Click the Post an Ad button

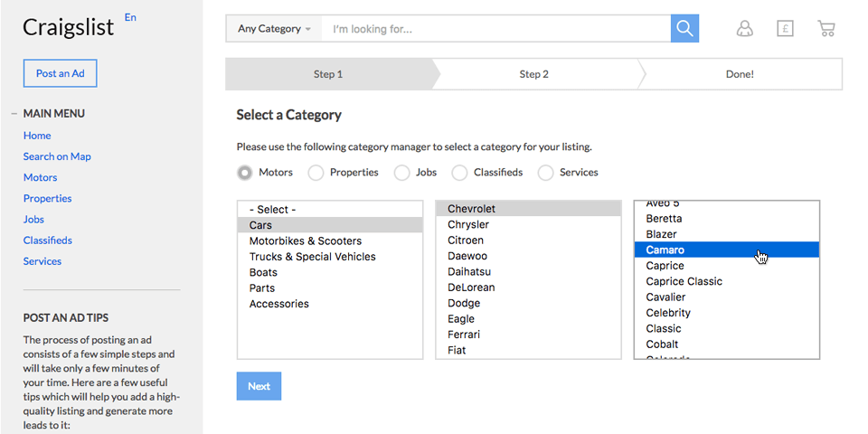[x=61, y=73]
